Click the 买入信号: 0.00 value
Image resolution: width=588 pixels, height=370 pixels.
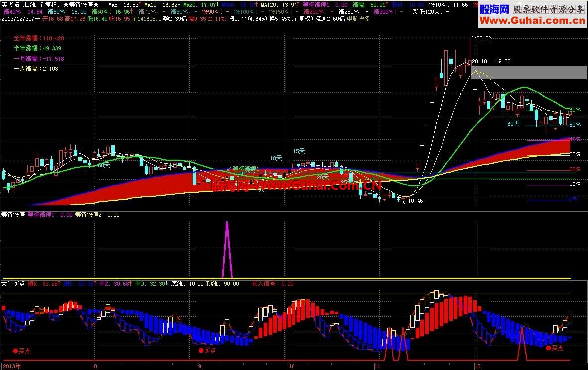click(272, 284)
